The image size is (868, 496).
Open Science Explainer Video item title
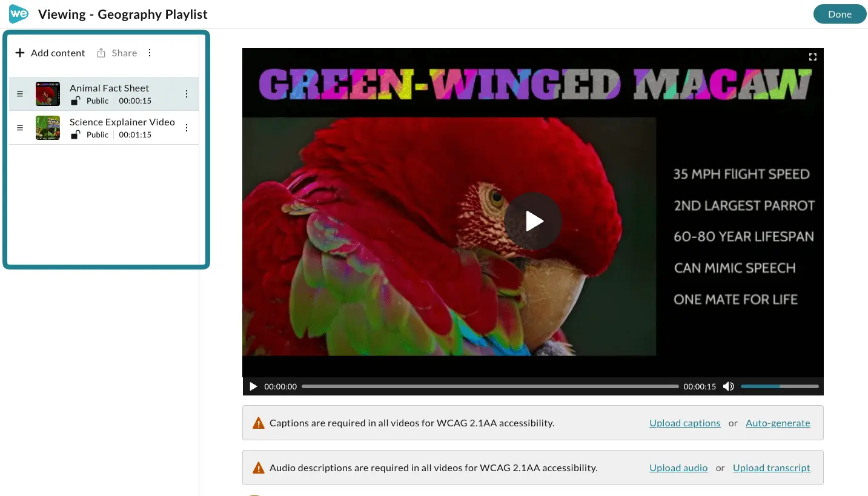pyautogui.click(x=122, y=122)
